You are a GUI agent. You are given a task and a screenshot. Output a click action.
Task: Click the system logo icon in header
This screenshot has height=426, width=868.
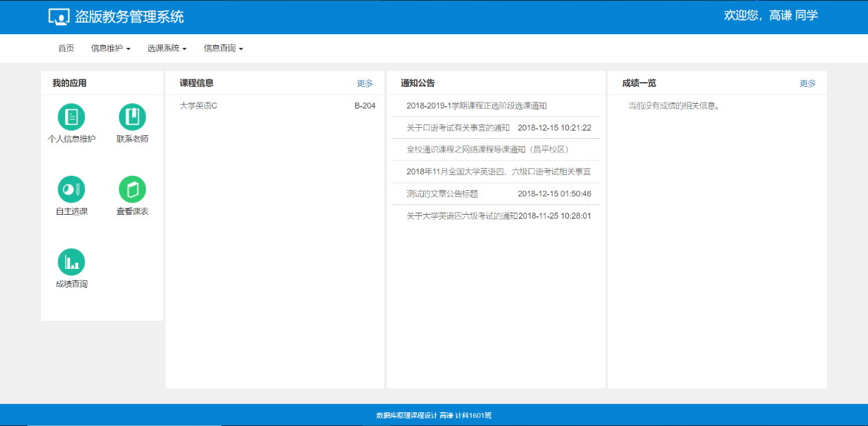pos(59,17)
